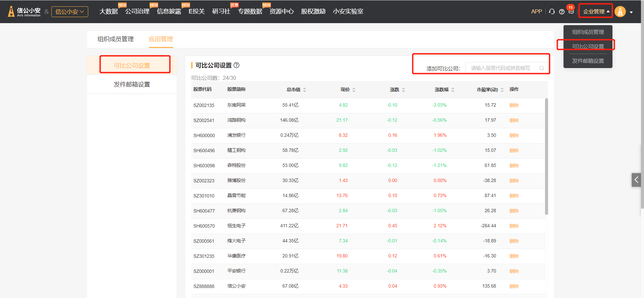Open 研习社 navigation item
The height and width of the screenshot is (298, 644).
pos(221,11)
